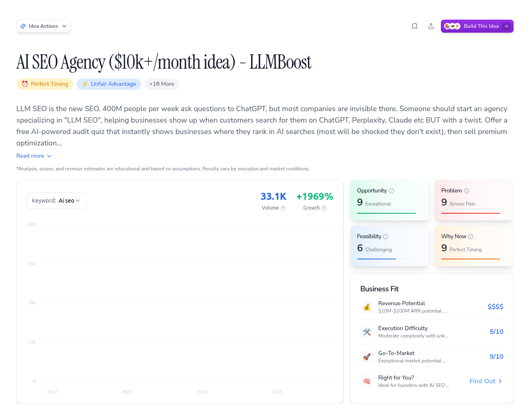530x420 pixels.
Task: Select the Unfair Advantage tag
Action: 109,84
